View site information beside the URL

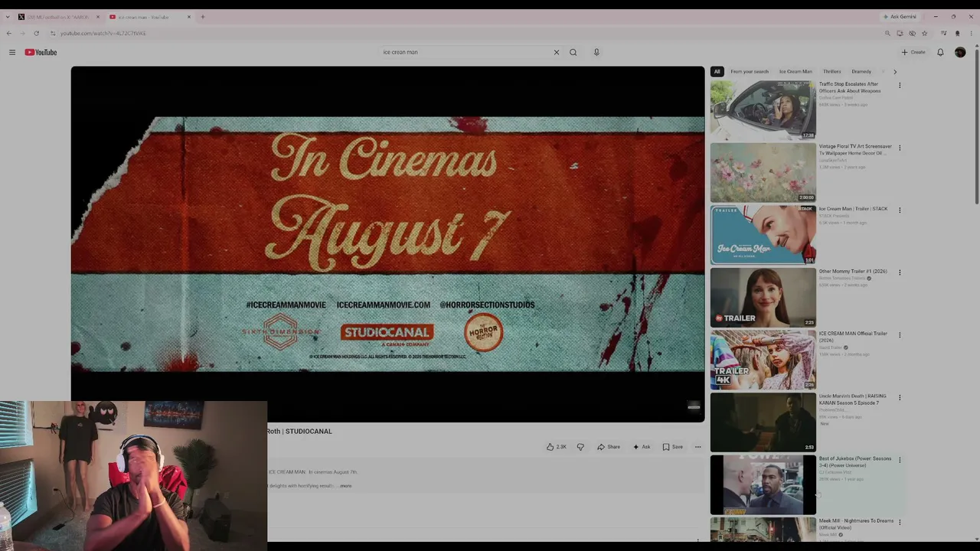tap(52, 33)
